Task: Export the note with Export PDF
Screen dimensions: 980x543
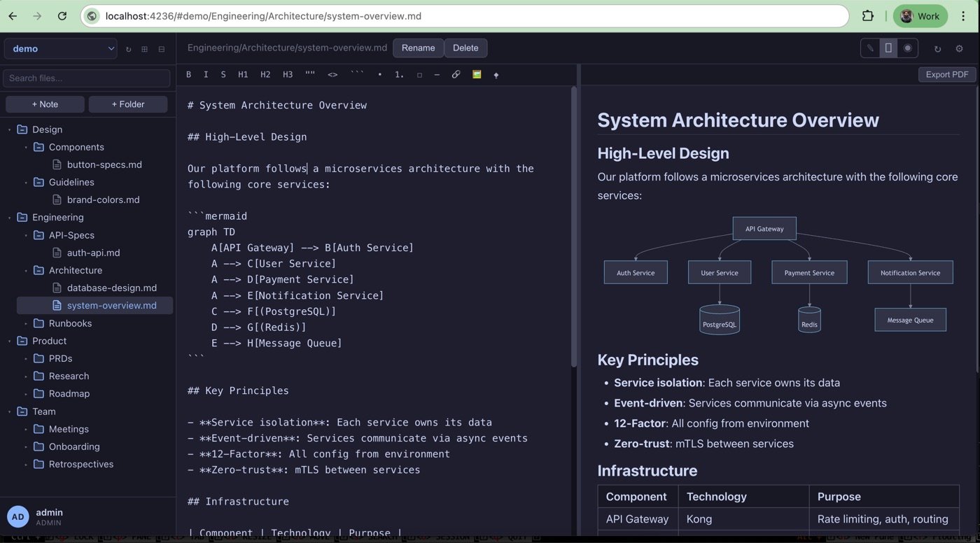Action: (x=947, y=74)
